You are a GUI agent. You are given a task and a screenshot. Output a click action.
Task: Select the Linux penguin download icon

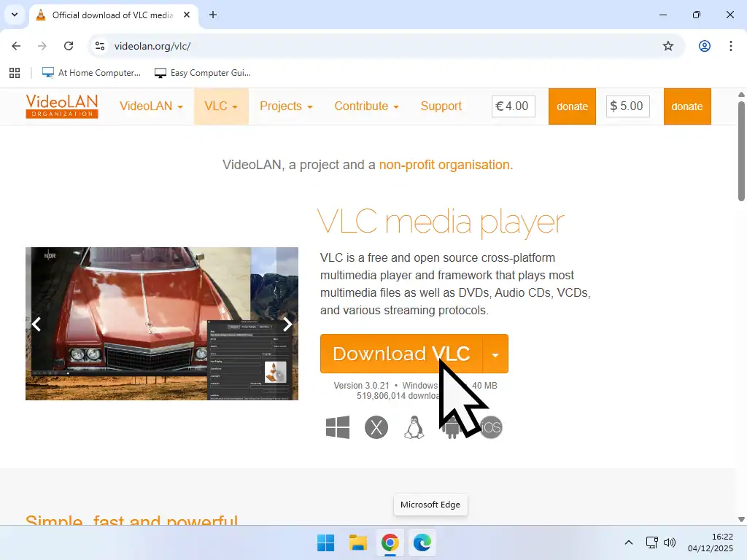414,427
